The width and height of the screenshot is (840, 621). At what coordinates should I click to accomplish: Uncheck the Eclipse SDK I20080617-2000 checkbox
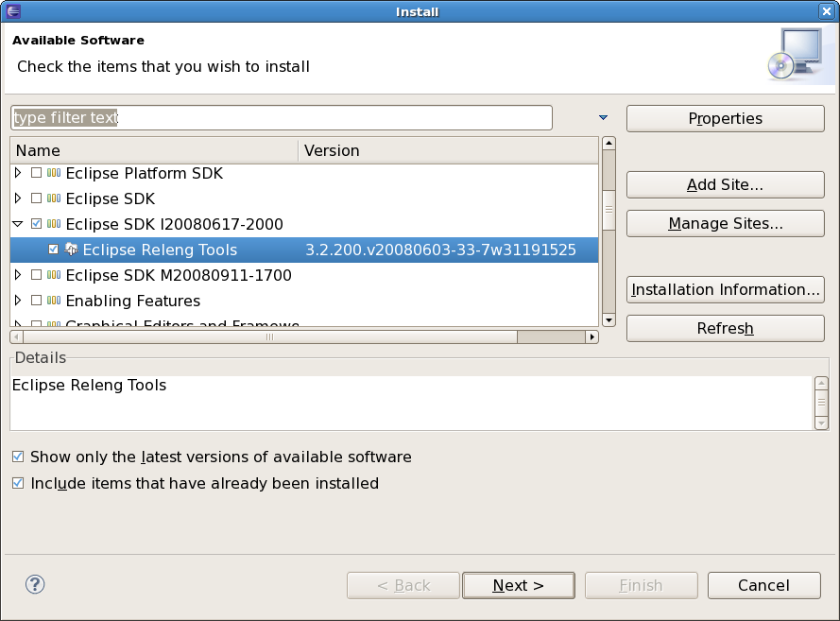coord(37,224)
